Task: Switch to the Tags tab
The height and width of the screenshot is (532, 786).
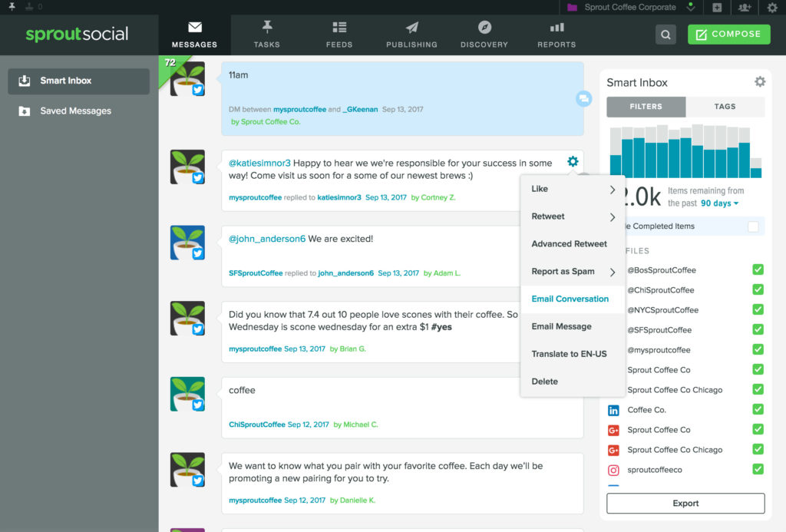Action: point(725,107)
